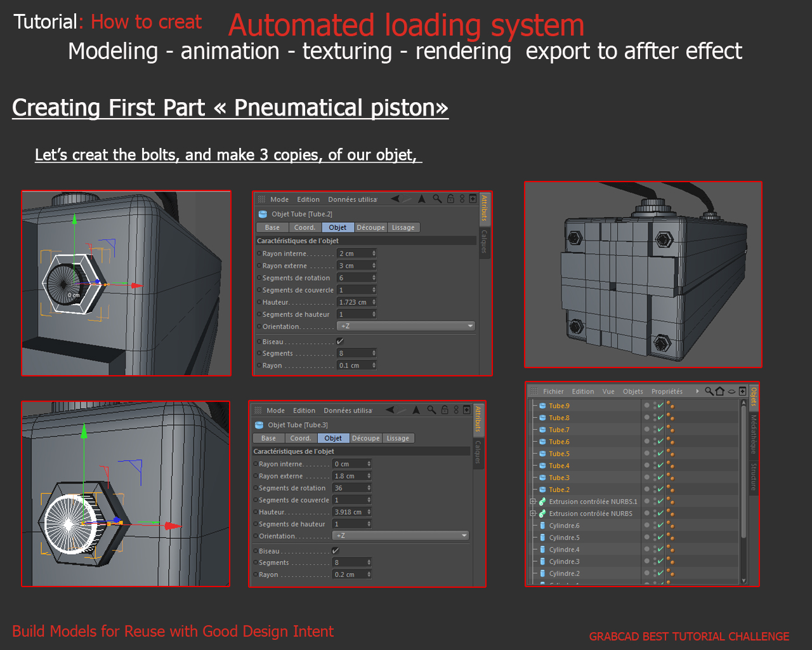Uncheck the Biseau checkbox in Tube.2 settings
812x650 pixels.
[x=340, y=341]
